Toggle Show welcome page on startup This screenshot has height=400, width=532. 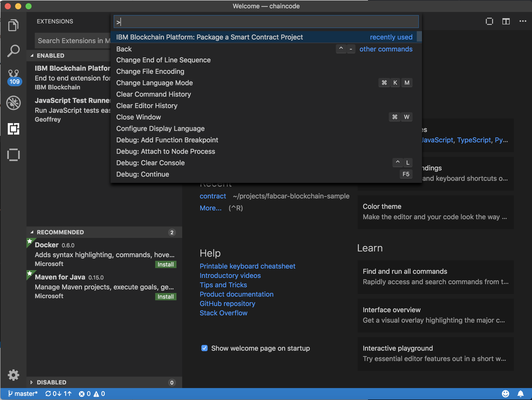coord(204,348)
